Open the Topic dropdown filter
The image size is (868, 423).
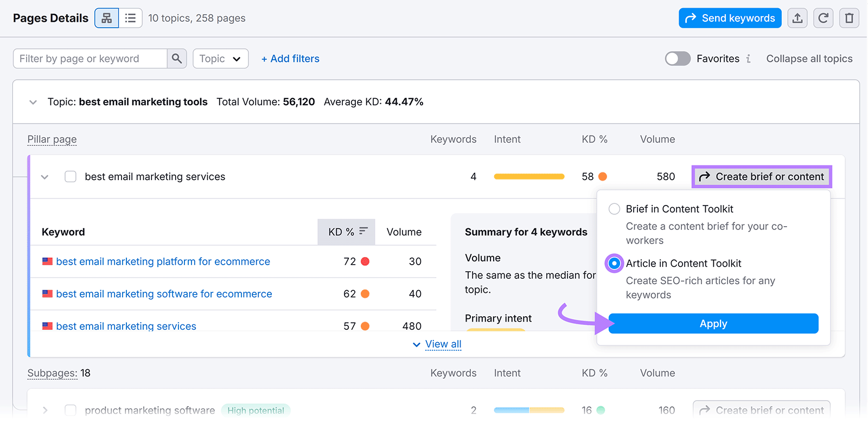tap(220, 59)
